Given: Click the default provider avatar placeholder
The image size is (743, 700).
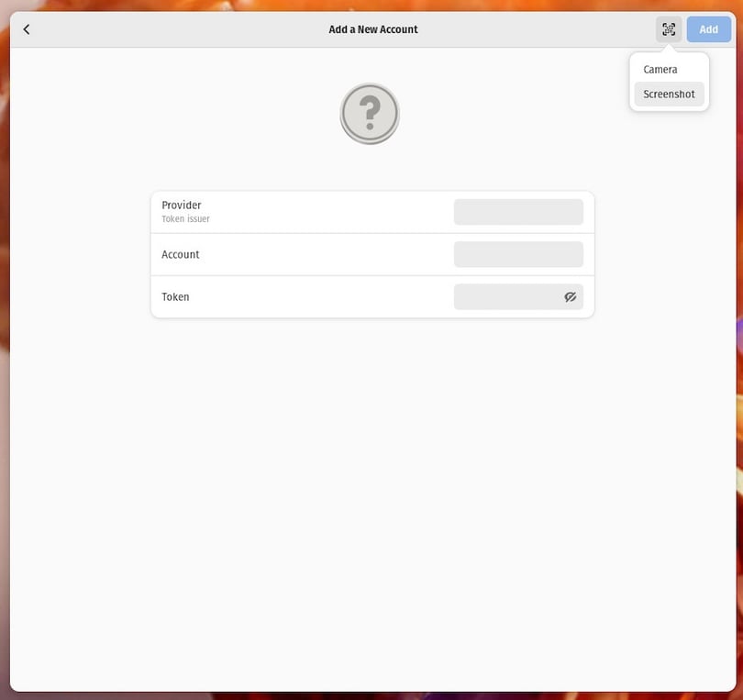Looking at the screenshot, I should click(370, 113).
